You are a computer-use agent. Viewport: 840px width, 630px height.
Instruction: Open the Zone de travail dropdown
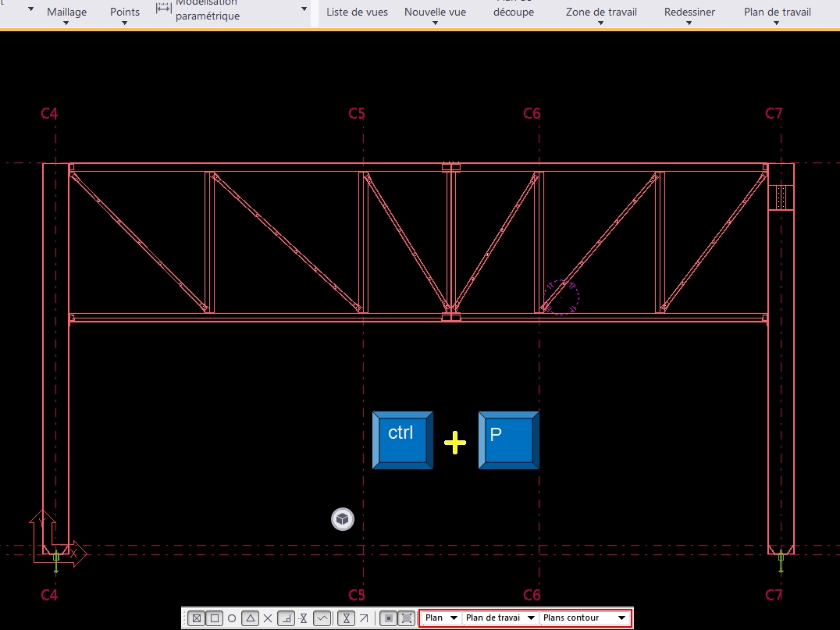tap(601, 15)
